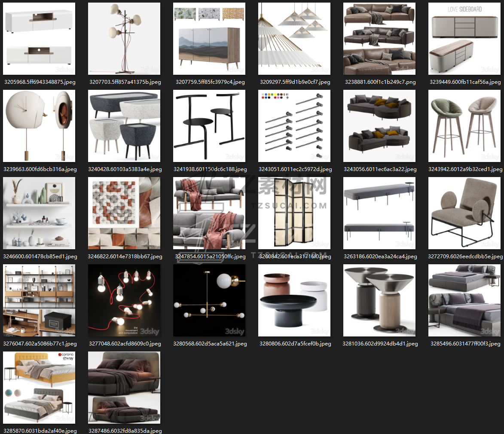Image resolution: width=504 pixels, height=434 pixels.
Task: Click filename 3246600.601478cb85ed1.jpeg
Action: point(40,257)
